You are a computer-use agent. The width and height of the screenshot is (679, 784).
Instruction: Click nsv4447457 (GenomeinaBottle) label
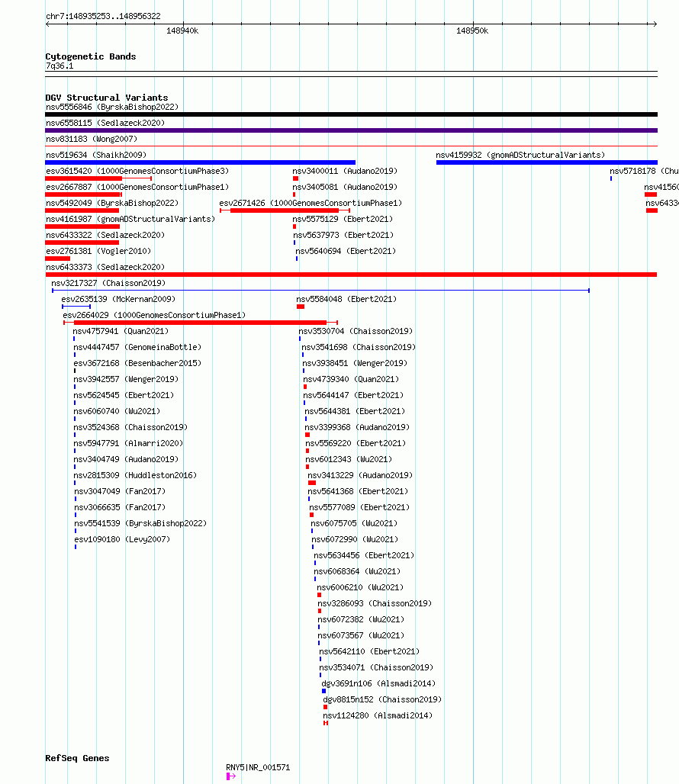point(137,347)
